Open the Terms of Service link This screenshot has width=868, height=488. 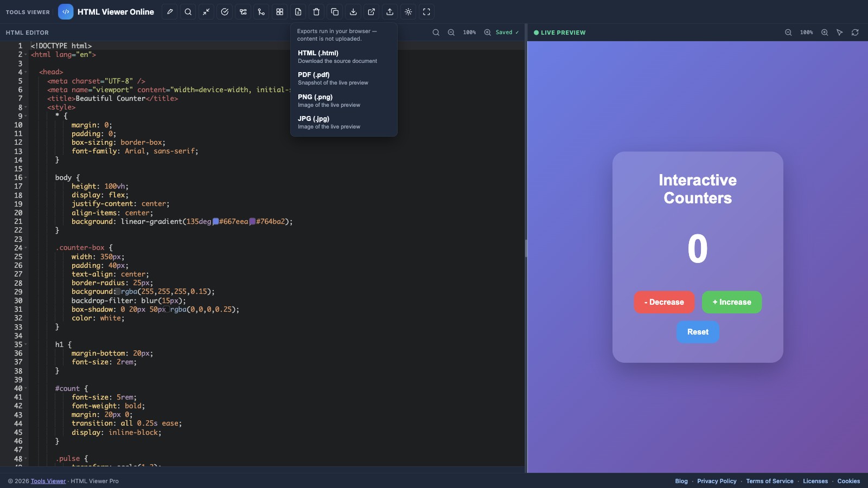coord(769,481)
